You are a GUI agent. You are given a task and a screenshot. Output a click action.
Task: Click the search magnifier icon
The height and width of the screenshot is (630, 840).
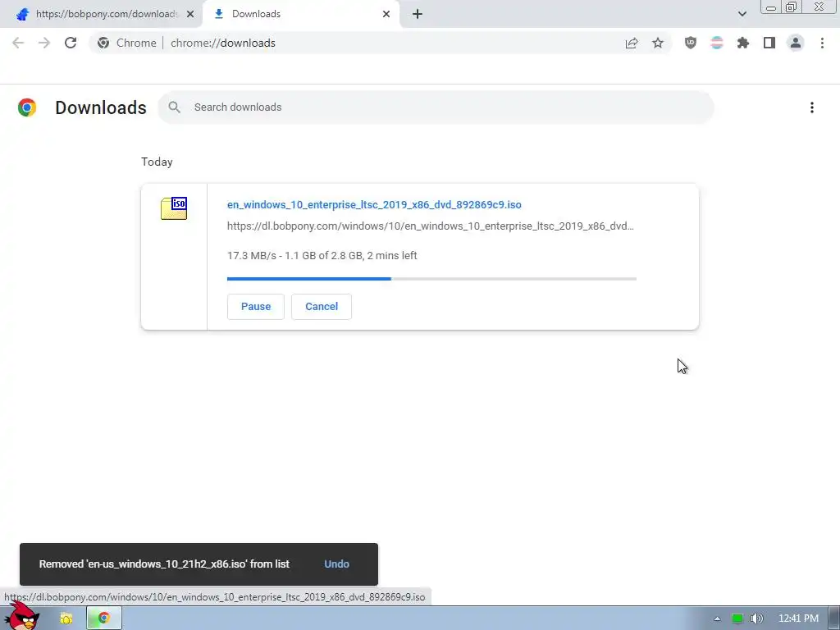tap(174, 107)
